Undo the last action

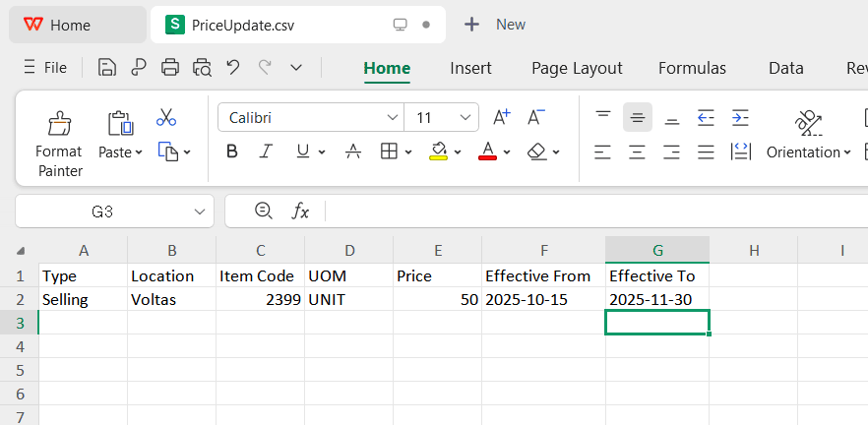tap(233, 68)
